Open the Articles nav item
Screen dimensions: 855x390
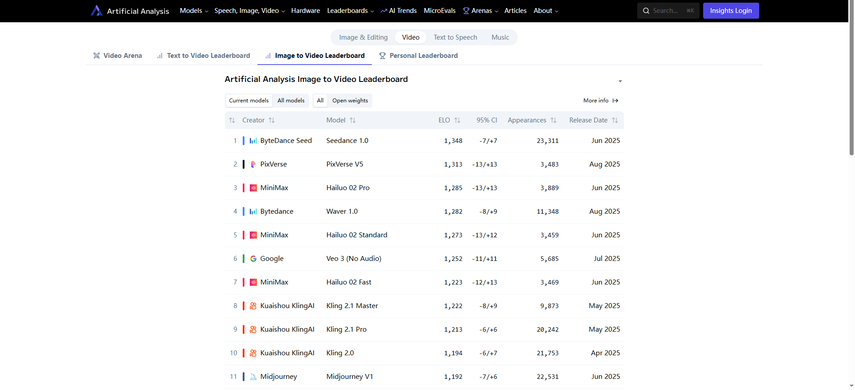click(x=515, y=10)
